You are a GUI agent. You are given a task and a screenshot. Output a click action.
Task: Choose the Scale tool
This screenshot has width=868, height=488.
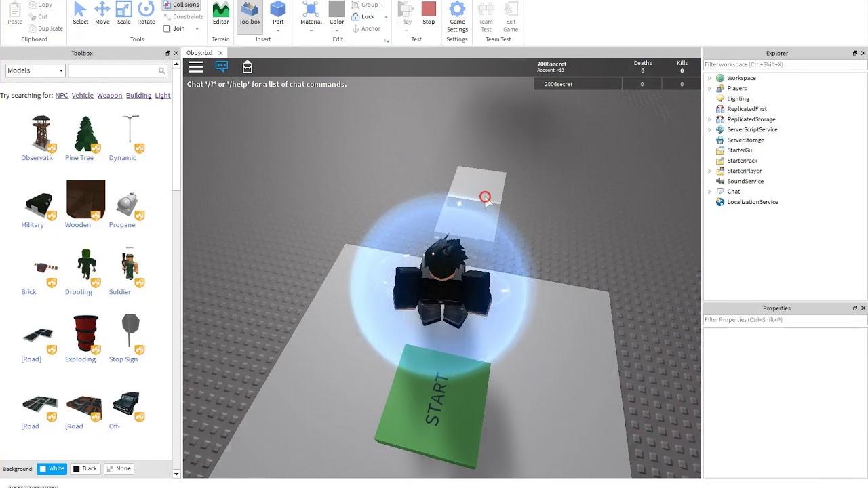click(x=123, y=14)
